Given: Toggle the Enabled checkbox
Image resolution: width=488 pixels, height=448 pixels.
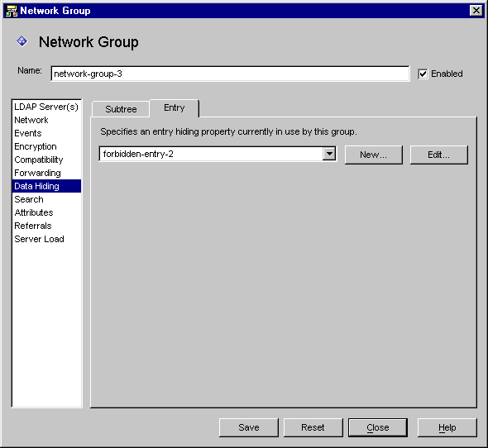Looking at the screenshot, I should click(x=423, y=74).
